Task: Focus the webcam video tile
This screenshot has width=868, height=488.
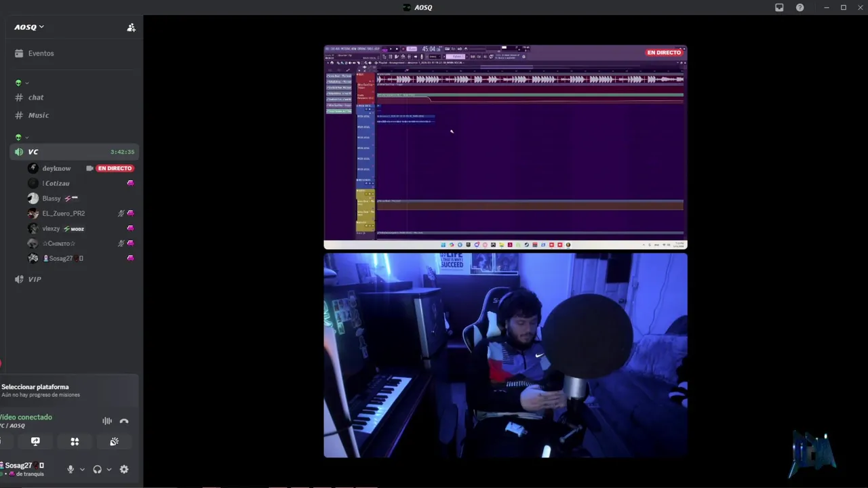Action: click(x=505, y=355)
